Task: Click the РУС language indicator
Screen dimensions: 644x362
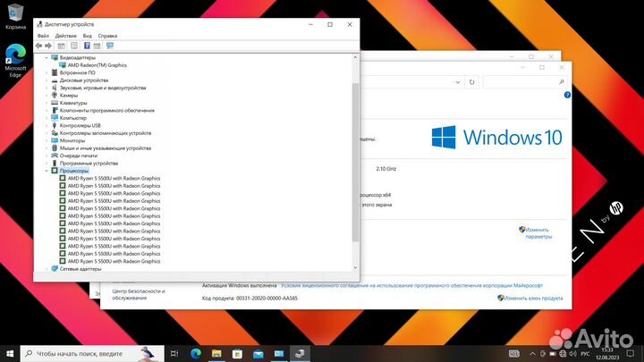Action: pos(586,353)
